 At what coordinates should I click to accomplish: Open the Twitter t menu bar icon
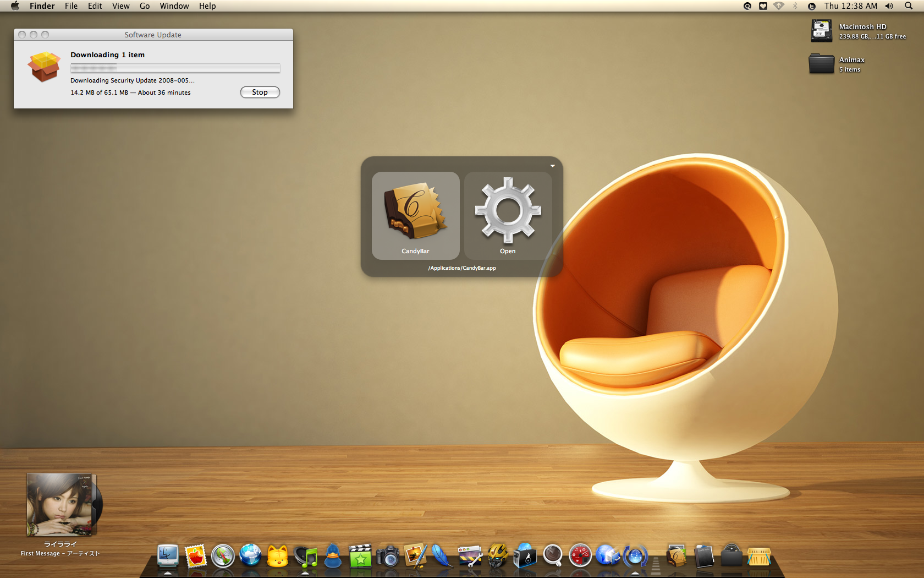(x=812, y=6)
